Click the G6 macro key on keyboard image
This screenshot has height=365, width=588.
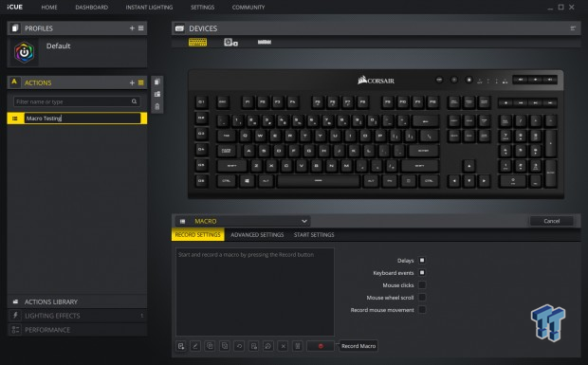tap(201, 181)
